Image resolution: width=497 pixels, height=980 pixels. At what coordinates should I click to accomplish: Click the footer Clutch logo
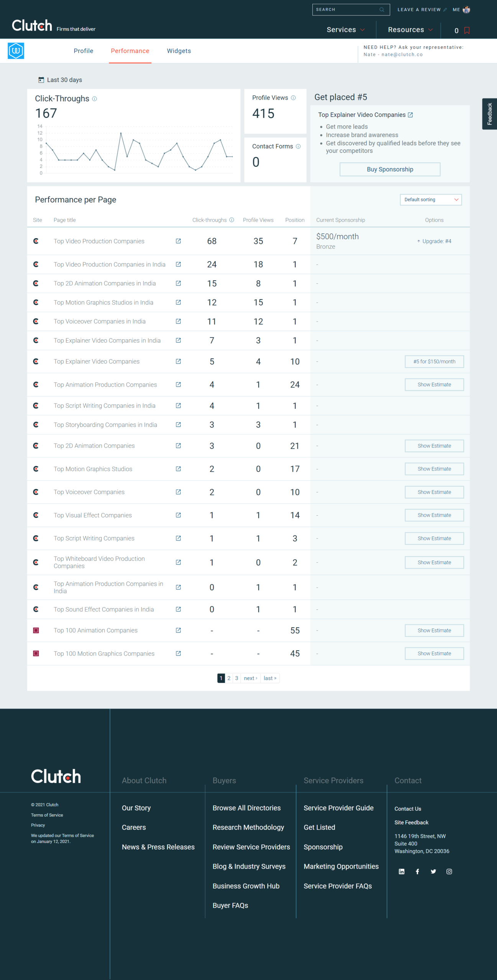(56, 776)
